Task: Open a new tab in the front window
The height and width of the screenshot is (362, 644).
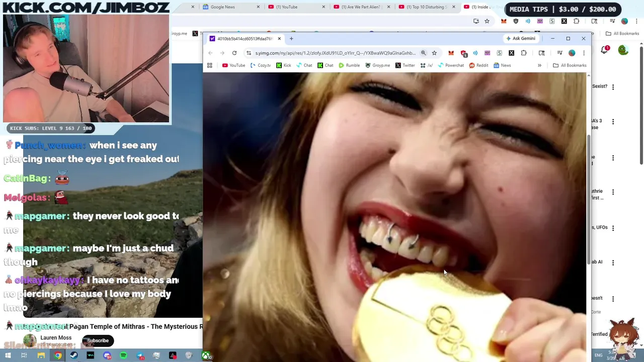Action: [x=291, y=39]
